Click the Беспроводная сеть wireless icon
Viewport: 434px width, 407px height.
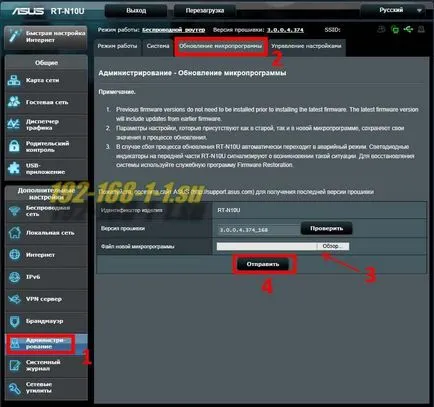(x=15, y=211)
